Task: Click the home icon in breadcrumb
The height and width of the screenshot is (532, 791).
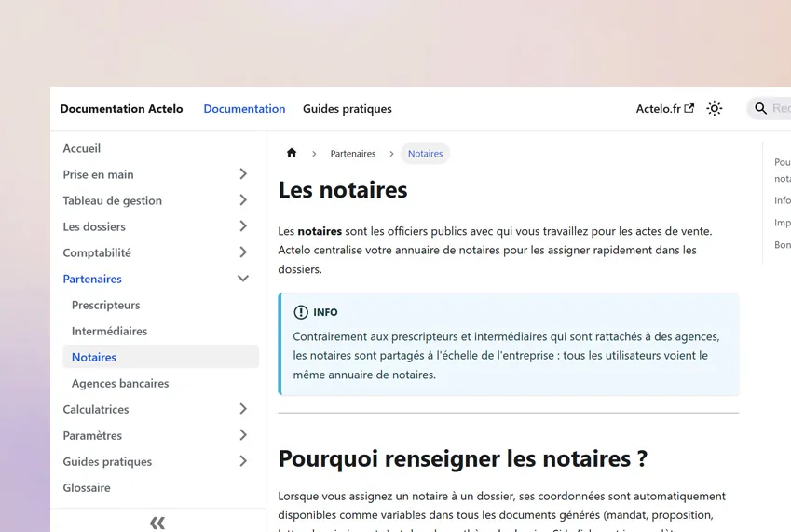Action: (x=292, y=154)
